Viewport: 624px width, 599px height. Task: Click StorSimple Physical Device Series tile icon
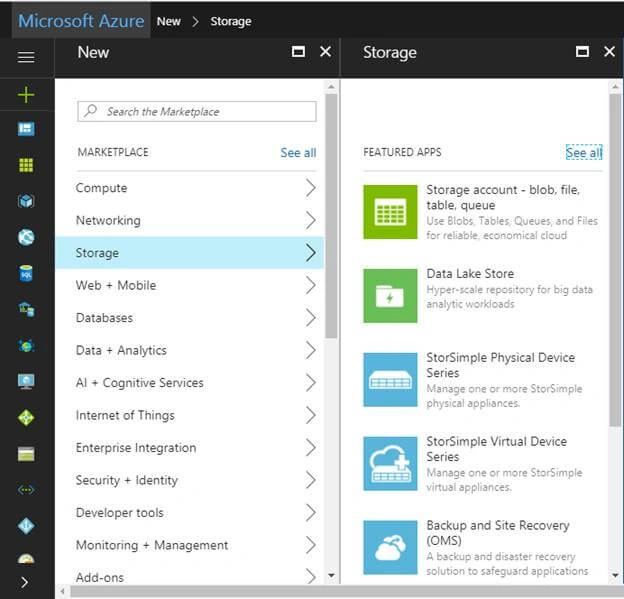[390, 380]
